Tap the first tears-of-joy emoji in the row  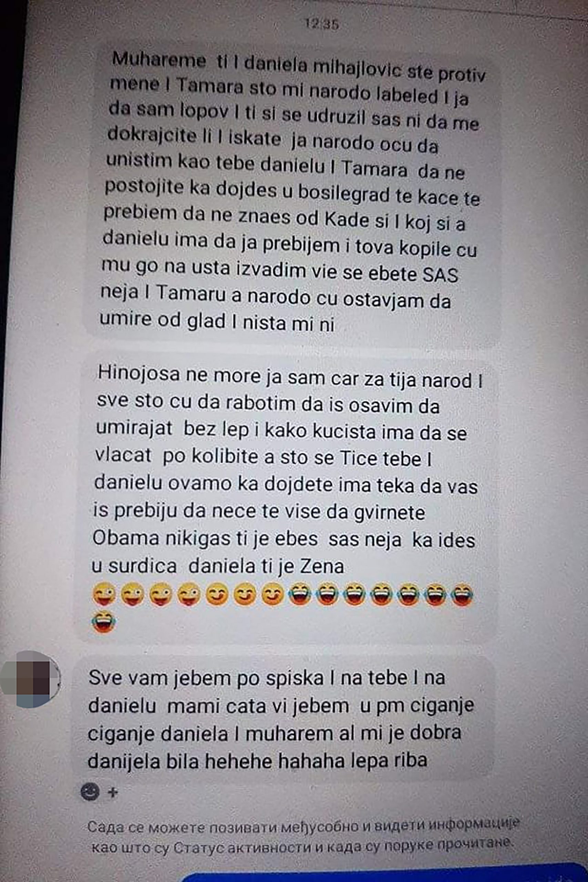[300, 594]
